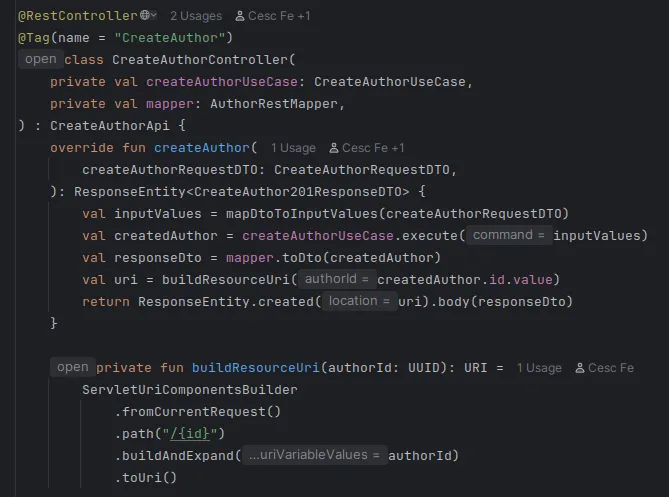Click the class name 'CreateAuthorController'
The height and width of the screenshot is (497, 669).
pos(200,60)
